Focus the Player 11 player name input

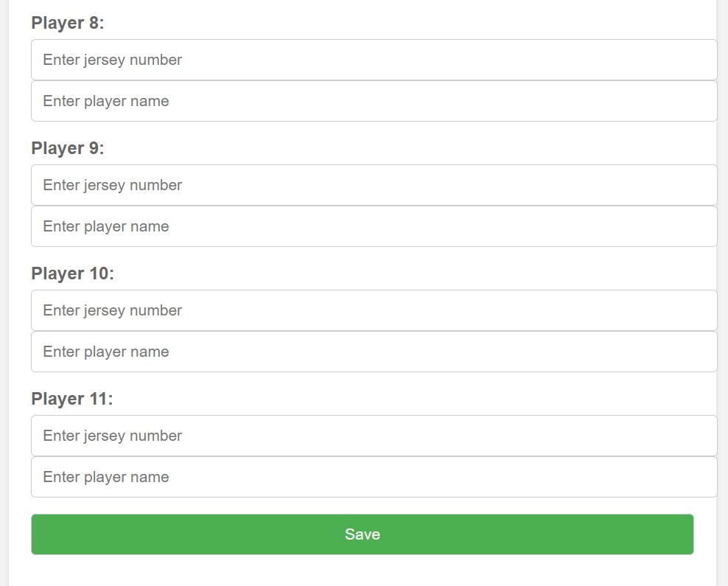pos(374,478)
